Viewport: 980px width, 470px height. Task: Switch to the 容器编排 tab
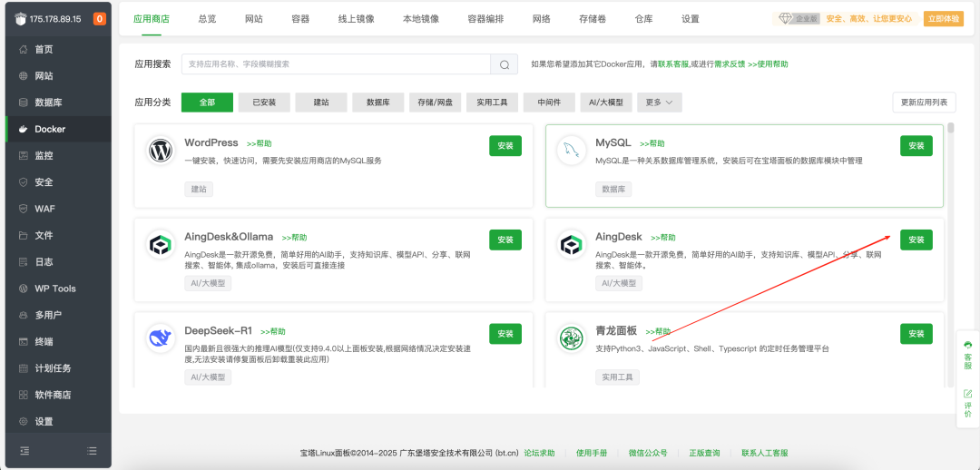486,19
